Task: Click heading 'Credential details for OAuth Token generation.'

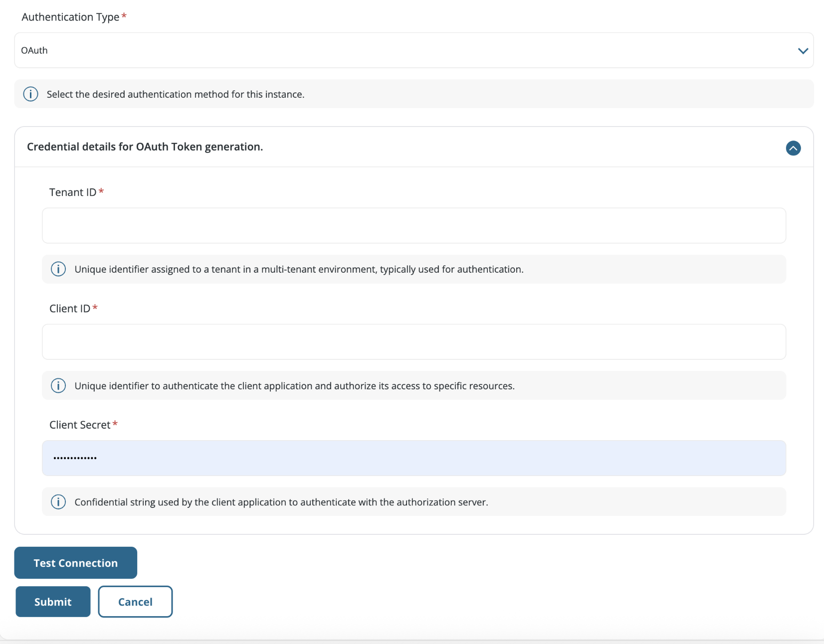Action: click(145, 147)
